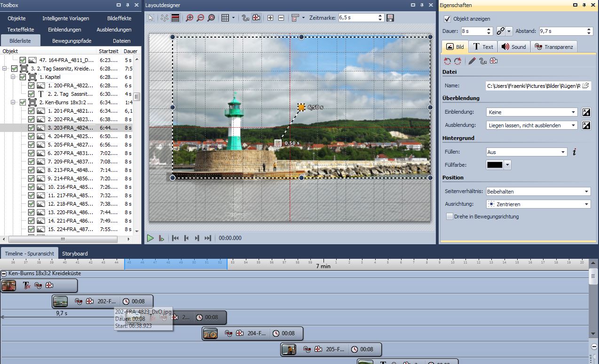Click the save disk icon next to Zeitmarke

pos(390,18)
